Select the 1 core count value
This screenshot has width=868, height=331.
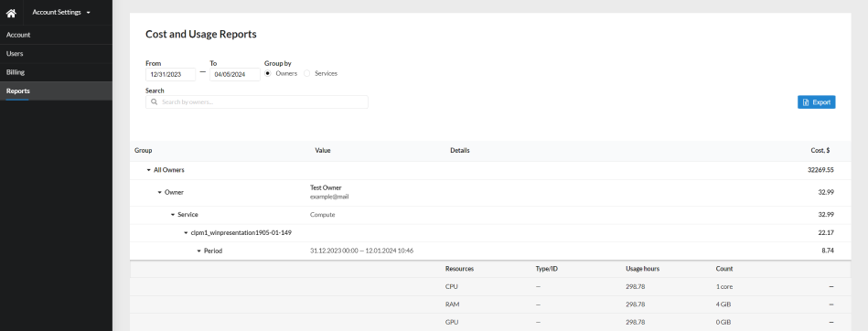point(725,287)
